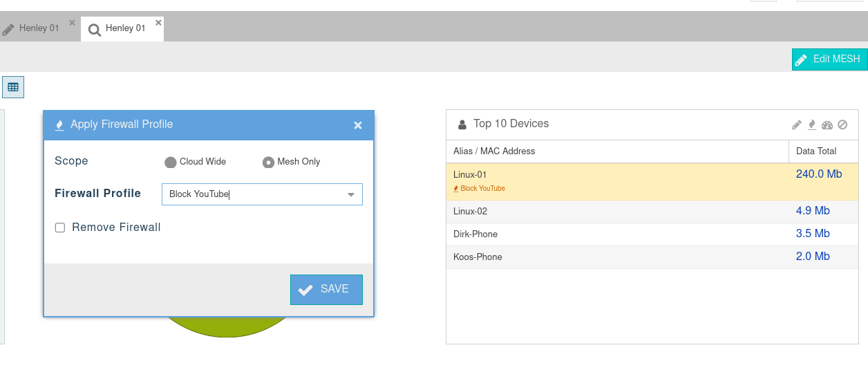Close the Apply Firewall Profile dialog

coord(358,125)
